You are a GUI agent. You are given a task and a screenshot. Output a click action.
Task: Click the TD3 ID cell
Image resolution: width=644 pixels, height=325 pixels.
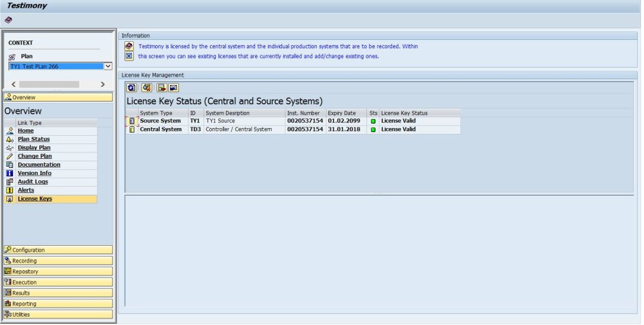pos(196,129)
